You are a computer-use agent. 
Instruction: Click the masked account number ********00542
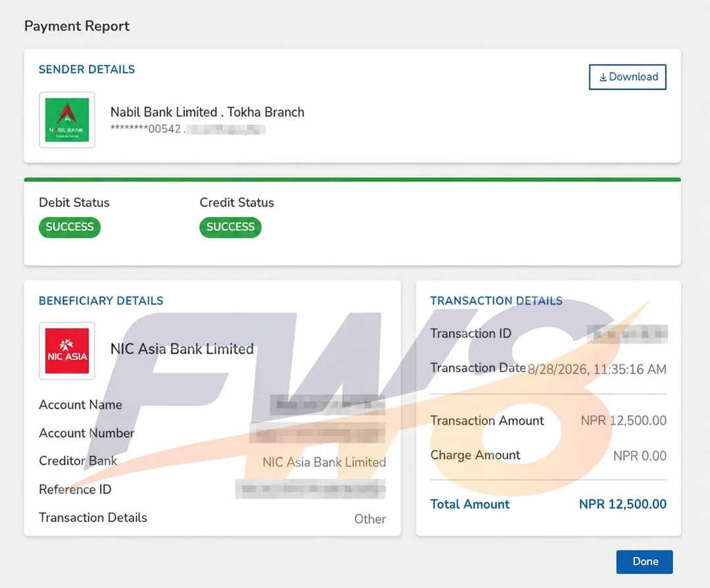click(x=146, y=129)
